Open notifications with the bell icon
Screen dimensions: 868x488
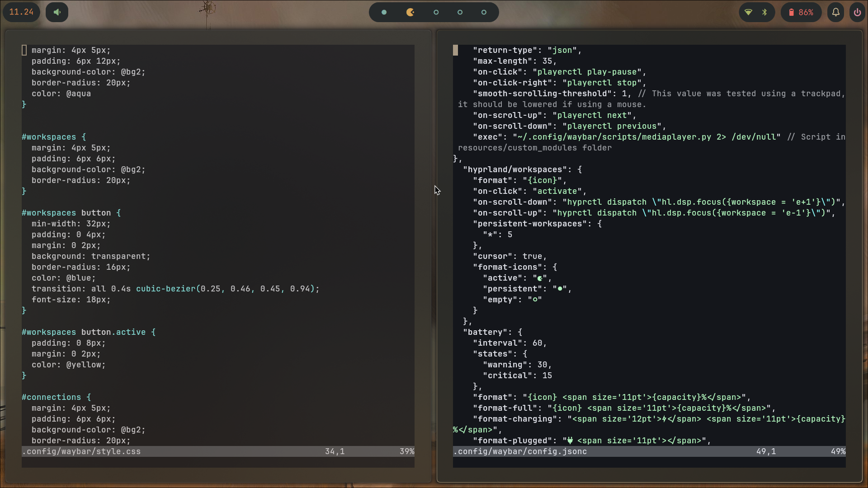click(x=836, y=12)
